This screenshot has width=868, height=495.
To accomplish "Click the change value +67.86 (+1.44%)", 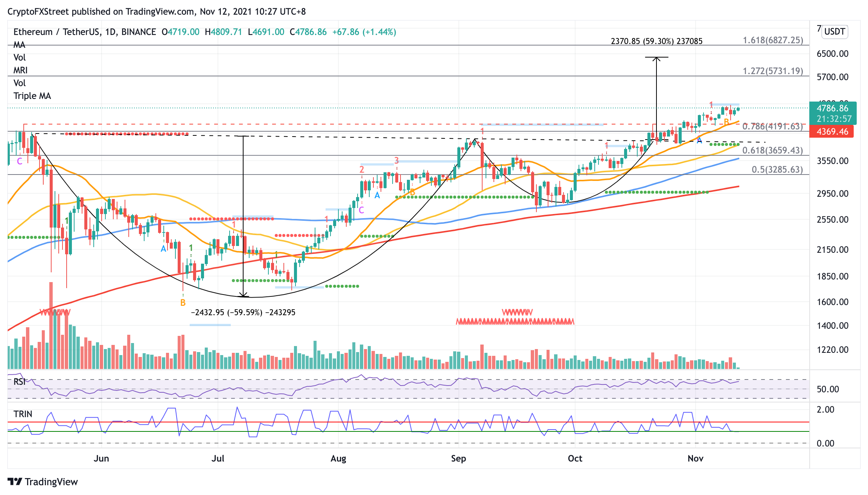I will (364, 32).
